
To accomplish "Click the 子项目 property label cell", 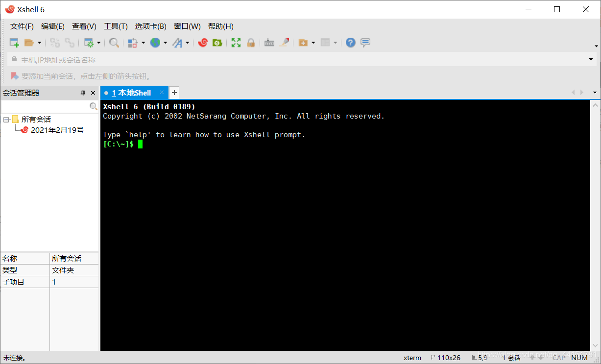I will click(x=25, y=282).
